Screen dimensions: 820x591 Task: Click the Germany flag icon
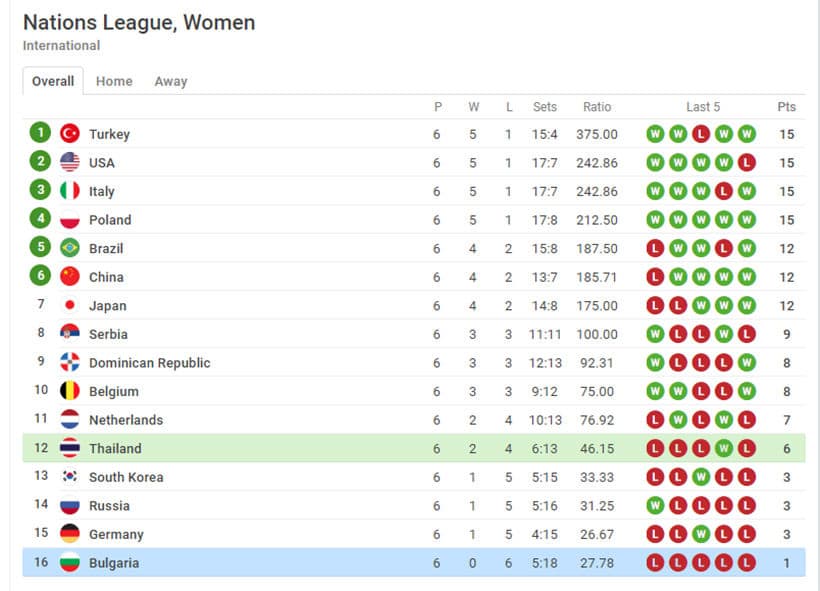click(x=70, y=534)
